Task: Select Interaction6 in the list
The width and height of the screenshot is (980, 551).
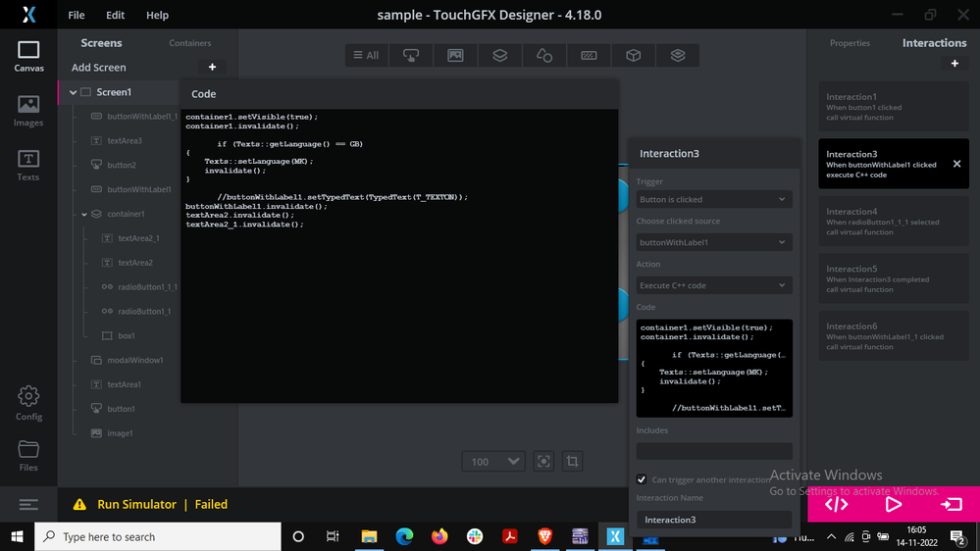Action: point(894,336)
